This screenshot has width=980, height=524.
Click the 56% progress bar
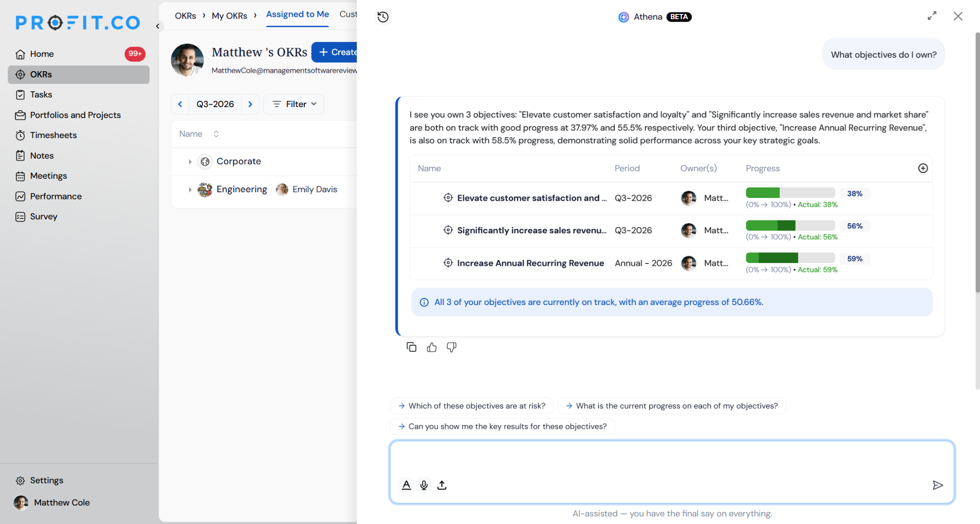click(x=790, y=225)
